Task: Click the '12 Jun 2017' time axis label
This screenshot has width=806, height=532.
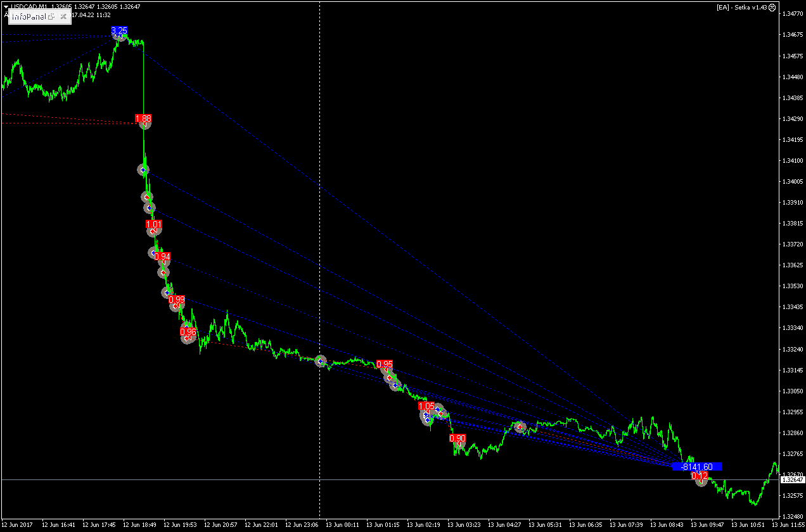Action: click(18, 525)
